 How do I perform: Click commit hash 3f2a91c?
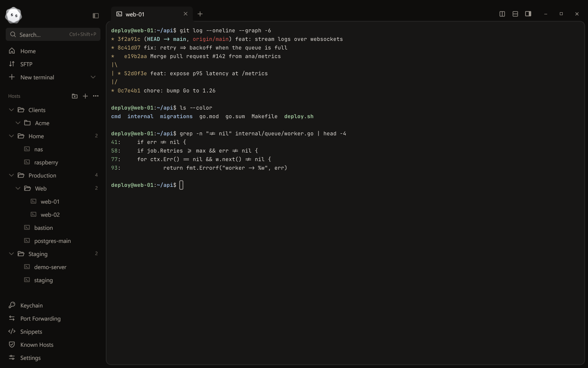click(x=129, y=39)
